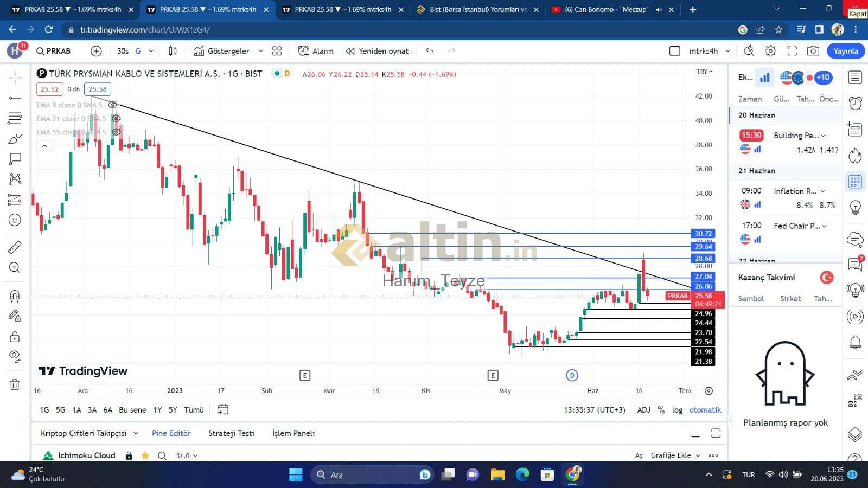Toggle log scale

[677, 410]
